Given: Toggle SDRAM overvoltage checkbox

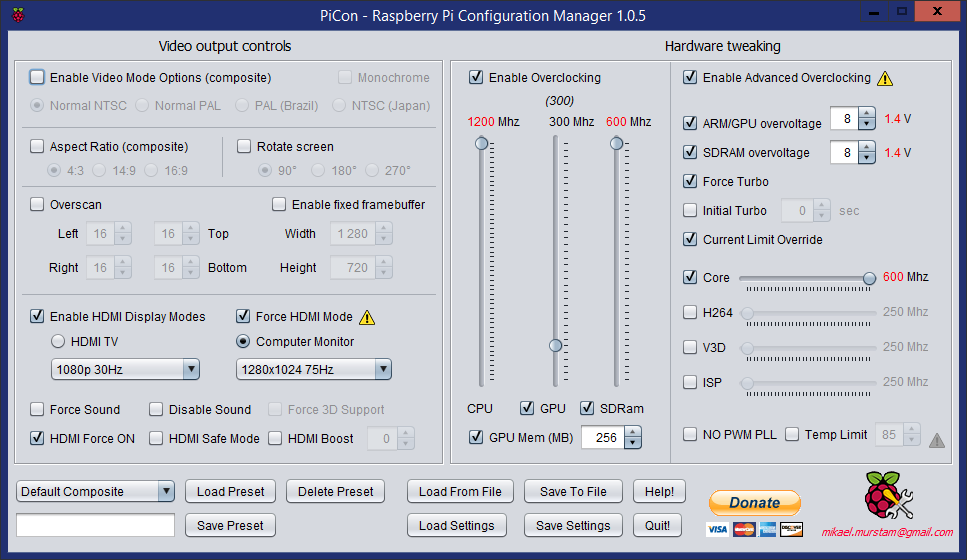Looking at the screenshot, I should click(690, 152).
